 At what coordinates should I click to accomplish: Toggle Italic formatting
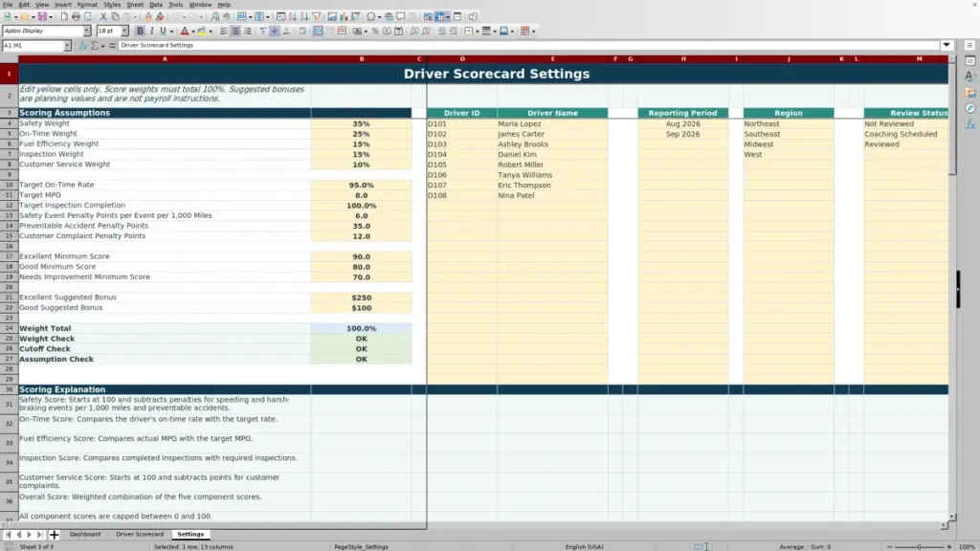(151, 31)
